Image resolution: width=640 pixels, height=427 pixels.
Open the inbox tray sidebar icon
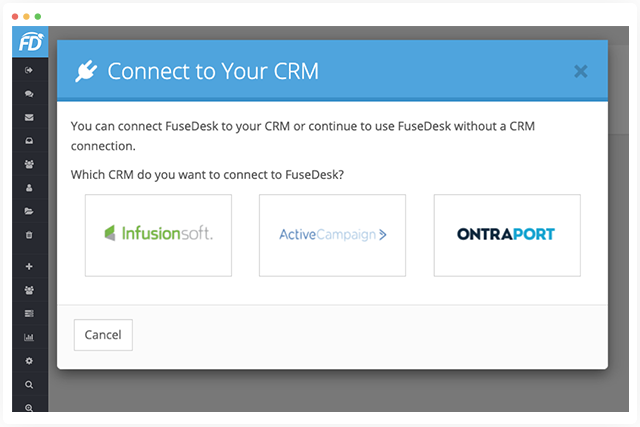pyautogui.click(x=29, y=141)
